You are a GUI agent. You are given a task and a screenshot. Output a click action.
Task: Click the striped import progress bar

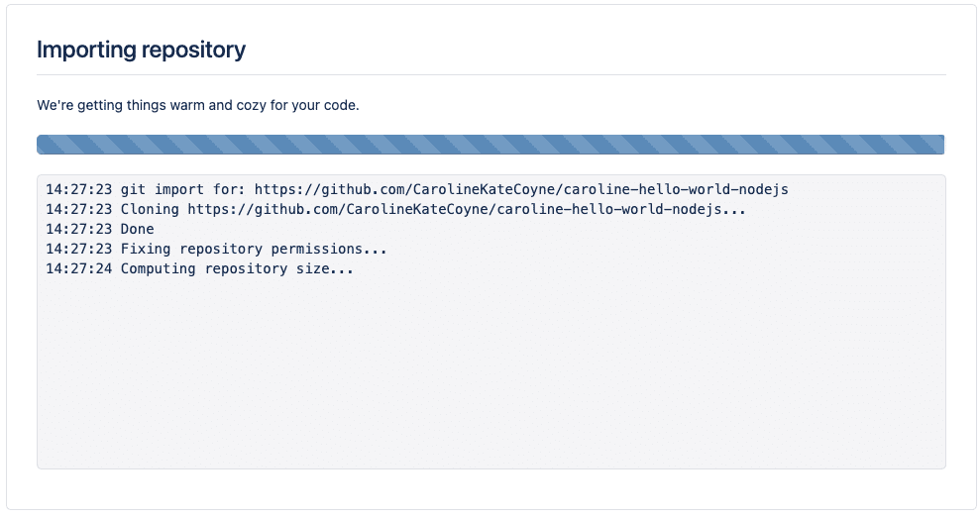[490, 145]
